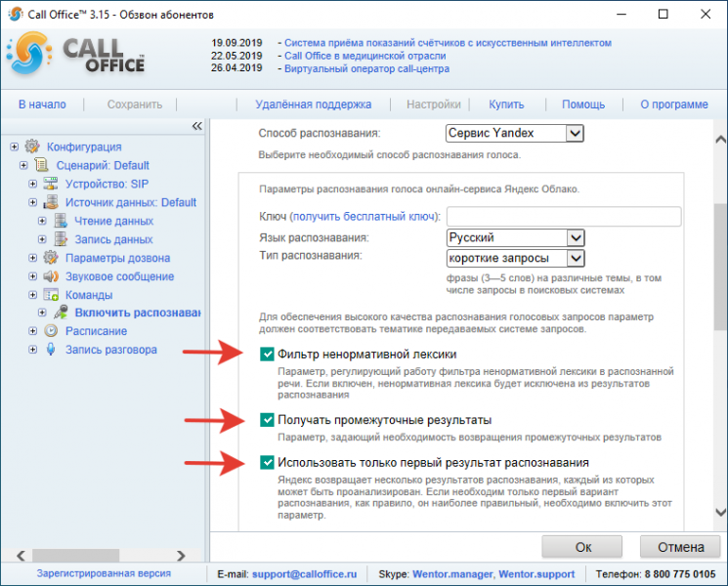Open Виртуальный оператор call-центра link
Image resolution: width=728 pixels, height=586 pixels.
pyautogui.click(x=366, y=68)
